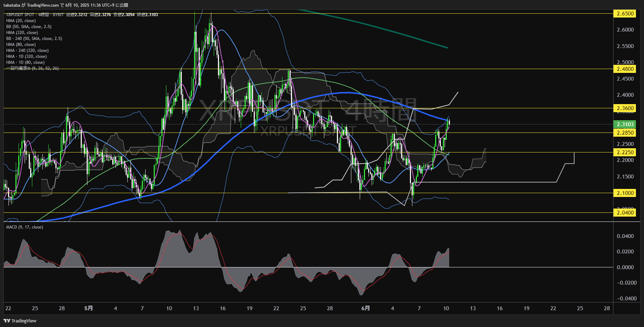Click the 2.4000 price axis value
Screen dimensions: 644x327
coord(625,95)
